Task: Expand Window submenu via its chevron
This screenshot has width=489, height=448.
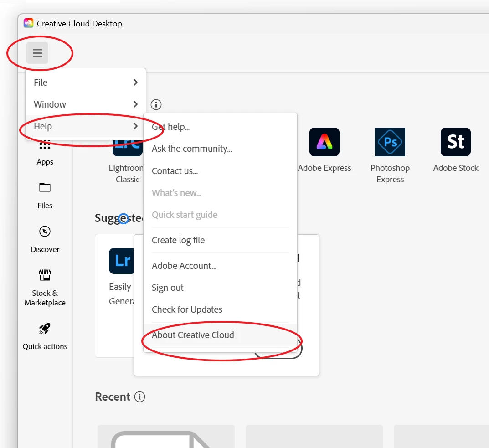Action: tap(135, 104)
